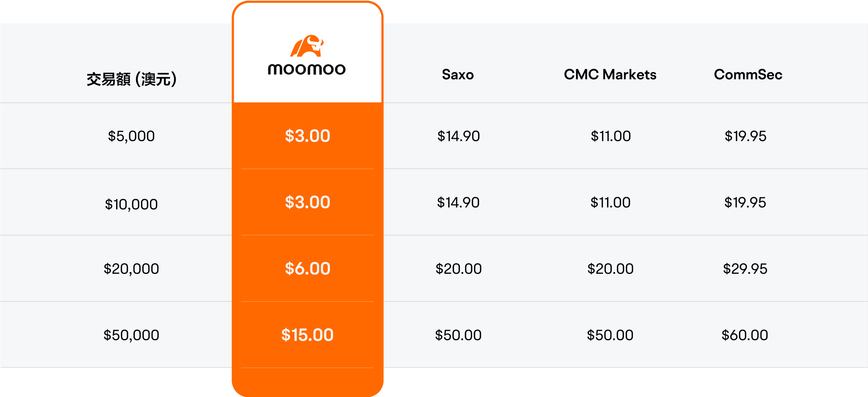Click moomoo's $6.00 fee cell

tap(307, 269)
